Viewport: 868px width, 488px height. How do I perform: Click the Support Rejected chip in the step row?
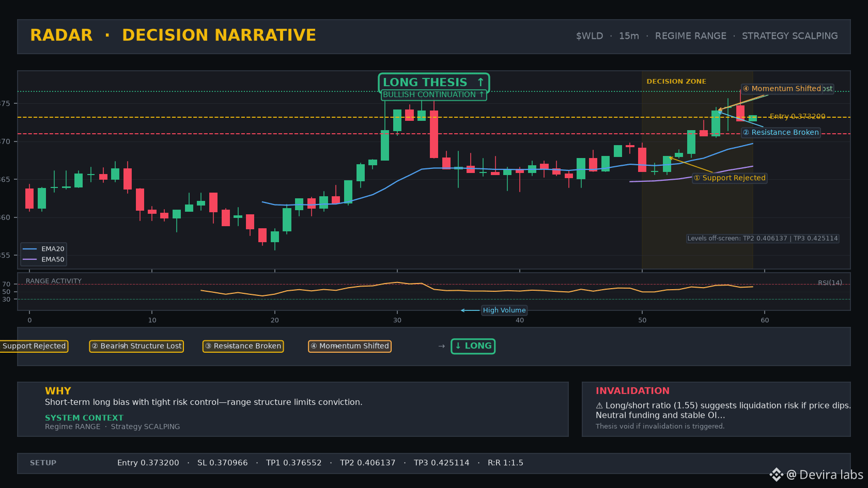34,346
